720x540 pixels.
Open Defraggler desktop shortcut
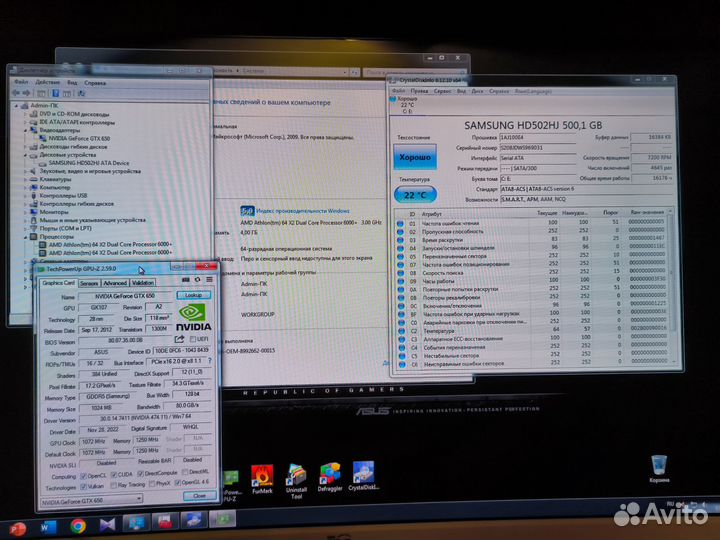point(330,478)
